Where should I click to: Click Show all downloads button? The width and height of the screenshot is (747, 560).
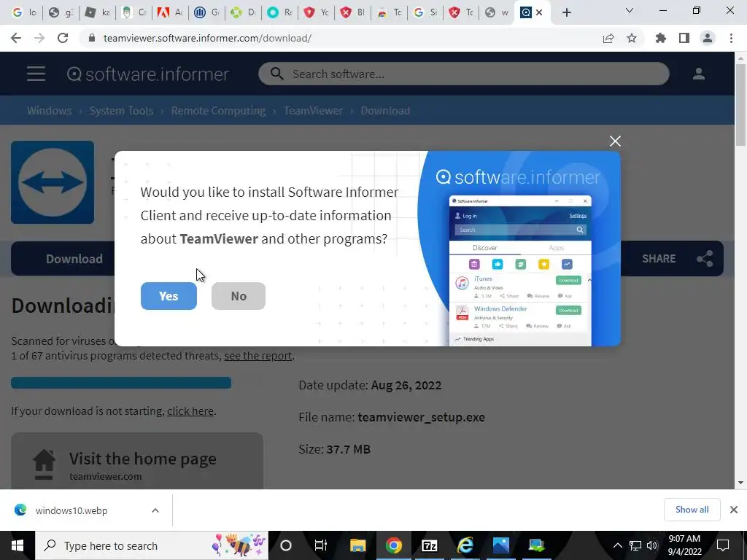click(x=692, y=510)
